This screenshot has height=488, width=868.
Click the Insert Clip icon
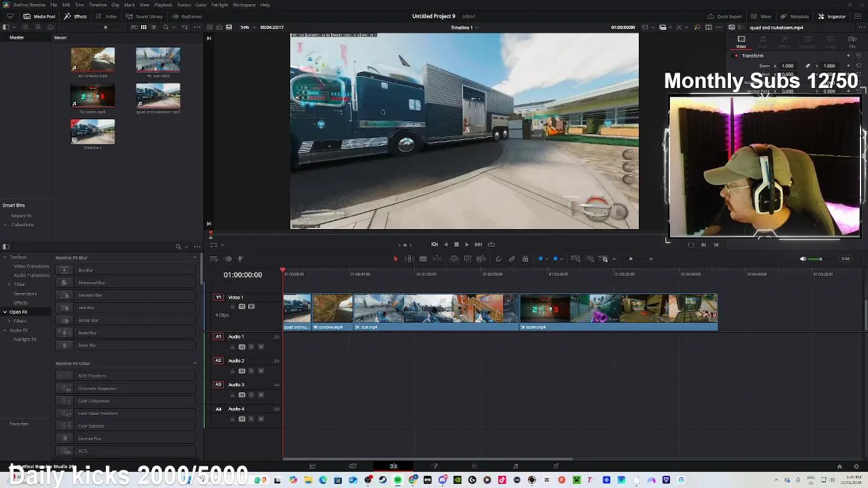[454, 259]
